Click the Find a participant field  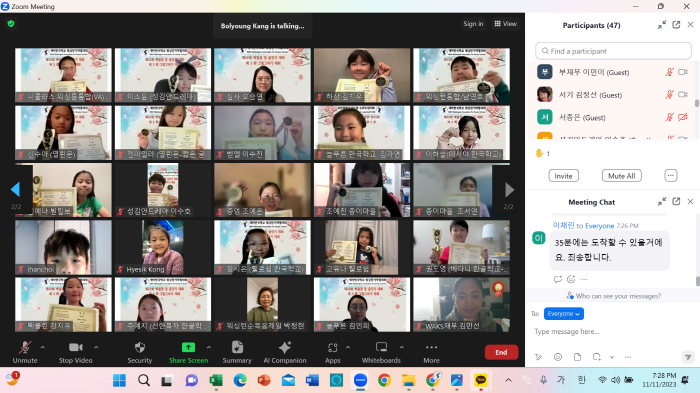tap(613, 51)
